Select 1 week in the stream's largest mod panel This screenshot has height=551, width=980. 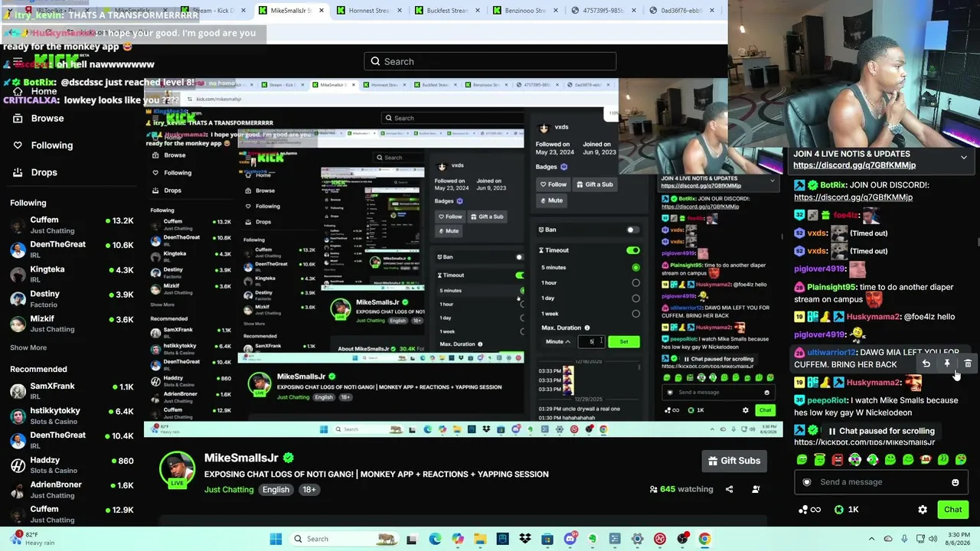pyautogui.click(x=635, y=313)
